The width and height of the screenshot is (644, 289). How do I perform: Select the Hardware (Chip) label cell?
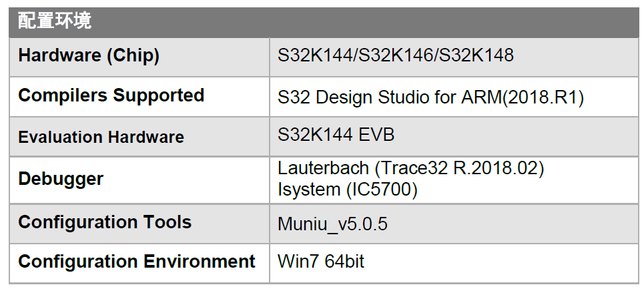coord(89,56)
